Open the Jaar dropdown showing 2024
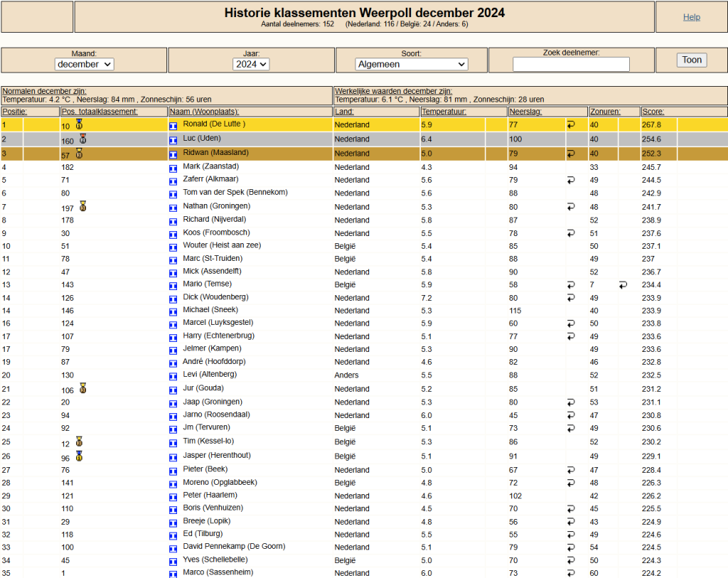 click(x=251, y=64)
